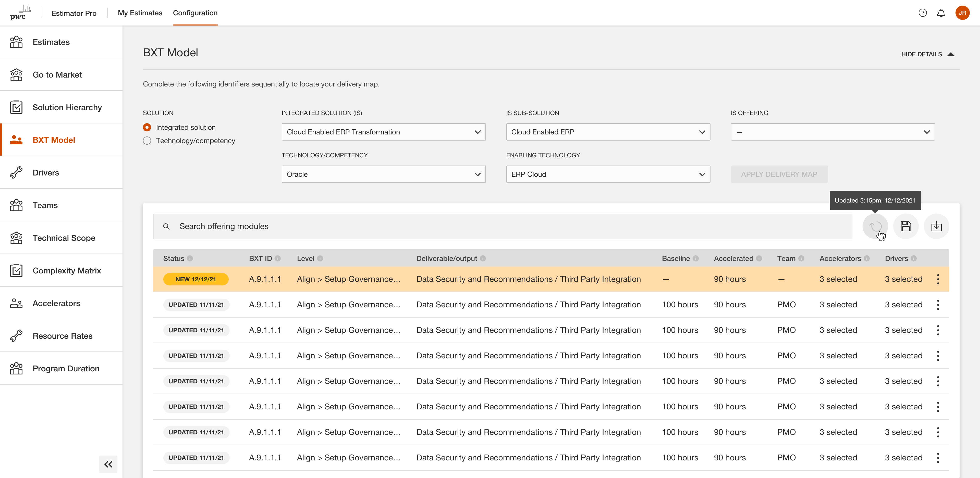Open the help question mark icon
This screenshot has height=478, width=980.
click(923, 13)
